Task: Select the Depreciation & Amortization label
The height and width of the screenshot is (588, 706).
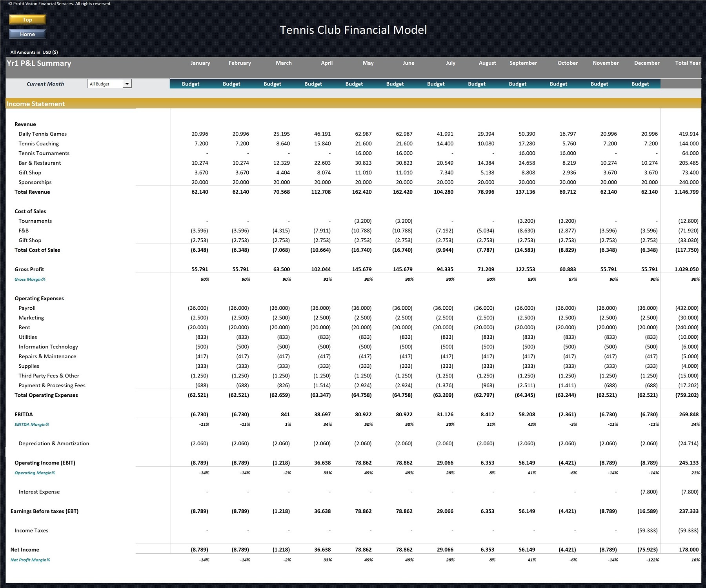Action: pyautogui.click(x=54, y=443)
